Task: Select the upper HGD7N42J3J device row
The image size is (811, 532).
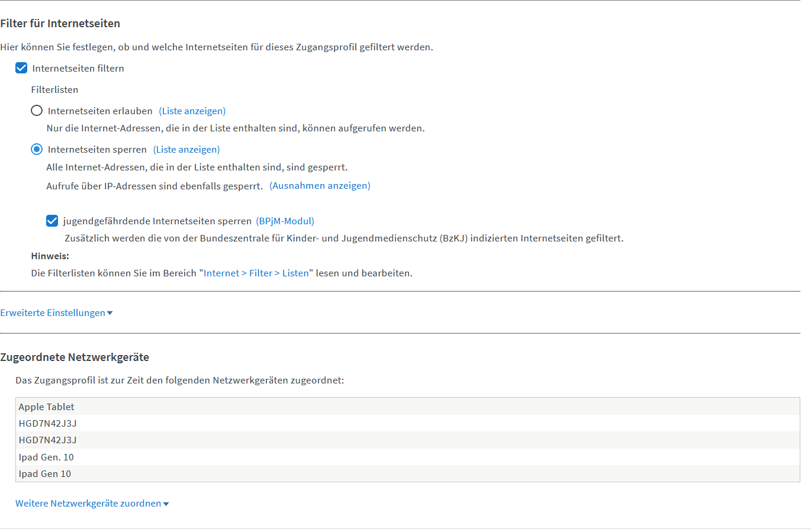Action: click(x=47, y=424)
